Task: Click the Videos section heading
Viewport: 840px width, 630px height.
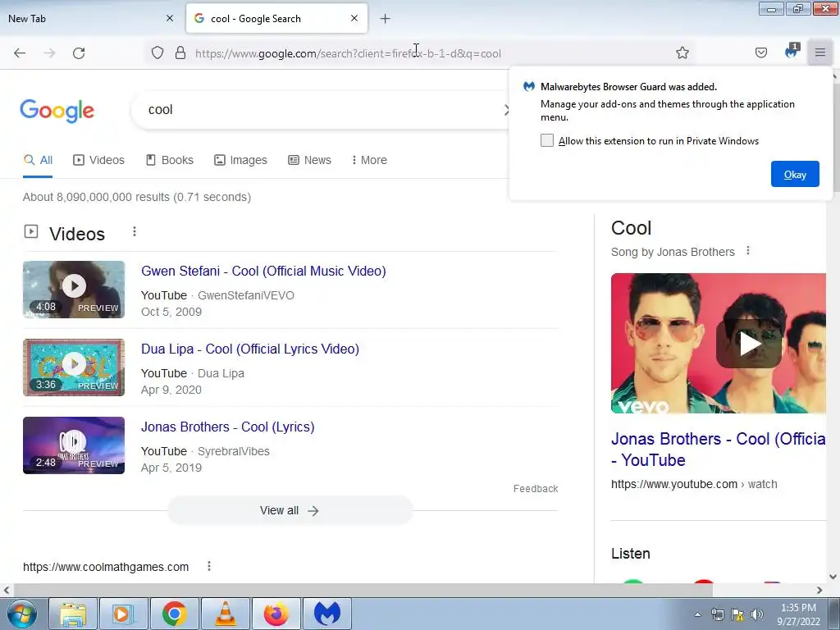Action: coord(77,234)
